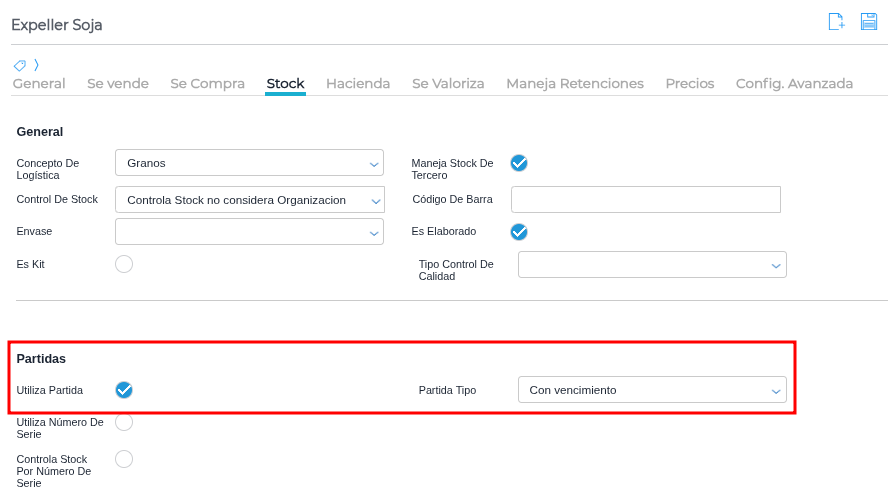The image size is (888, 499).
Task: Click the chevron beside the tag icon
Action: tap(36, 65)
